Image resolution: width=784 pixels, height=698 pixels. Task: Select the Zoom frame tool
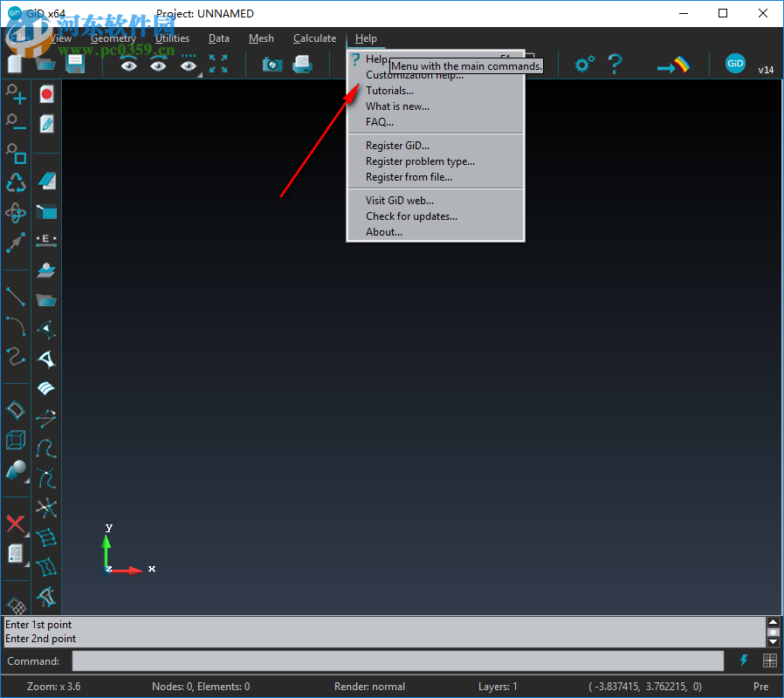[x=16, y=154]
